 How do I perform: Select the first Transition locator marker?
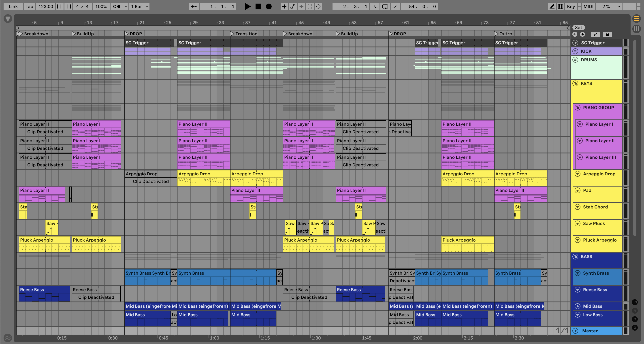[232, 34]
